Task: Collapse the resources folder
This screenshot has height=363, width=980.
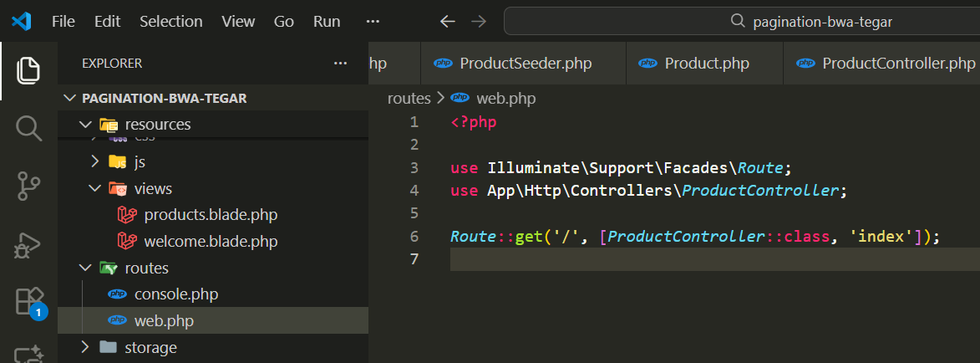Action: [x=84, y=125]
